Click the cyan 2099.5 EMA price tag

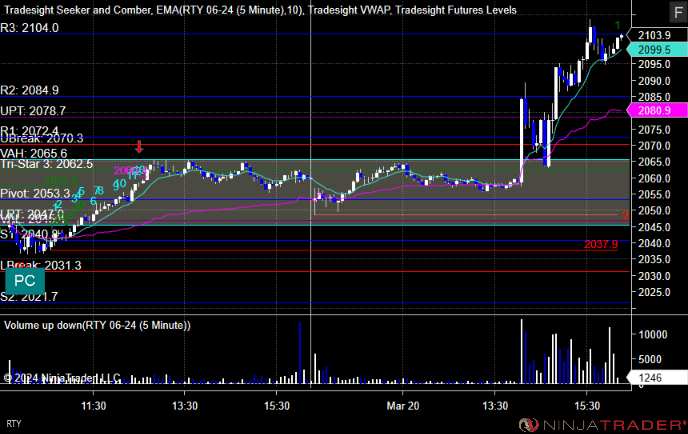[x=656, y=50]
